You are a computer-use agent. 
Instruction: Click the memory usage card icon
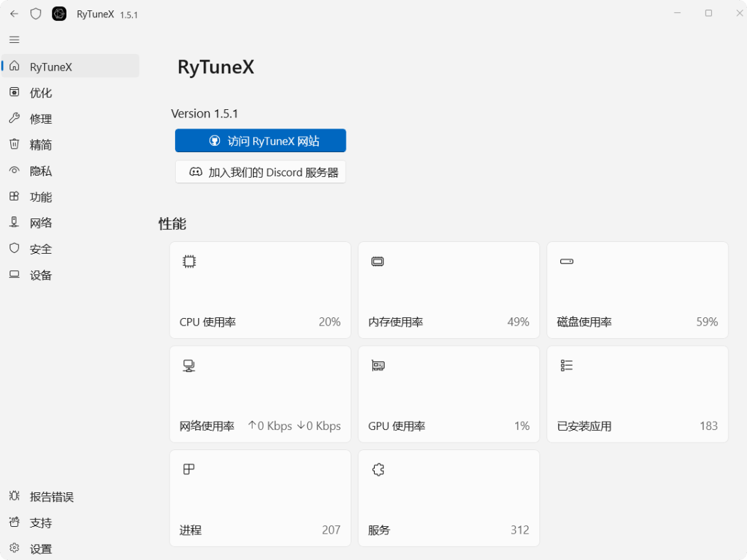(378, 261)
